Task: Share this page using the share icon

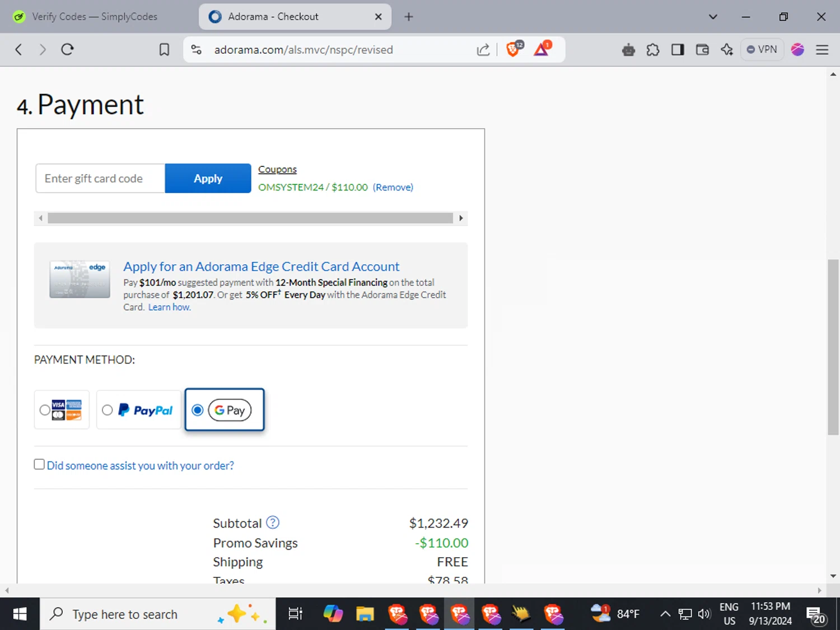Action: [x=483, y=50]
